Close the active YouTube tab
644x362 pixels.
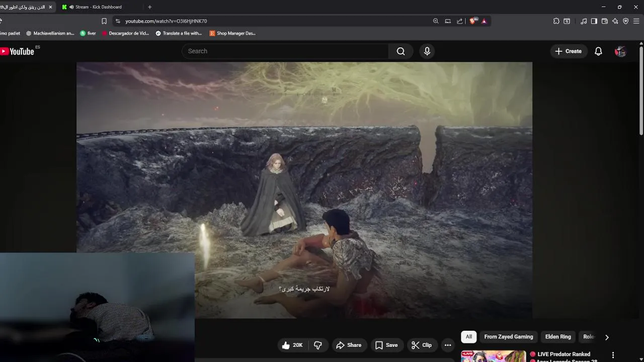pos(50,7)
